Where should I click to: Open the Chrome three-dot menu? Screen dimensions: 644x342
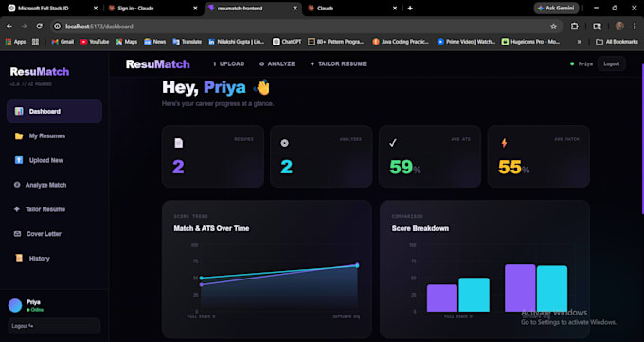coord(635,27)
